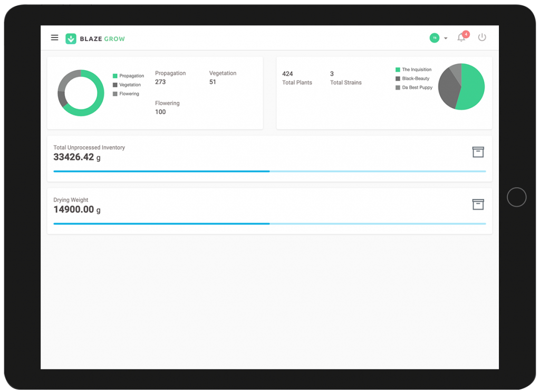Image resolution: width=540 pixels, height=392 pixels.
Task: Click the 14900.00 g drying weight value
Action: click(x=77, y=209)
